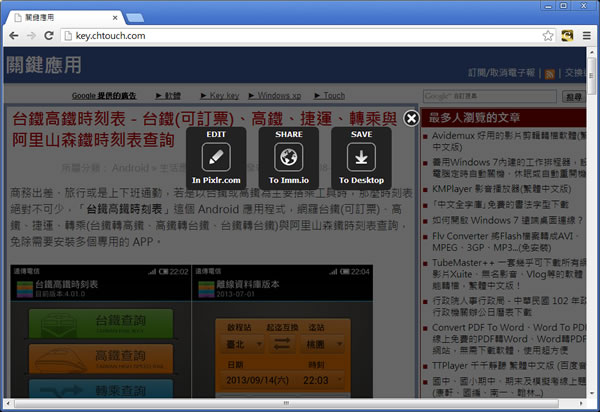Viewport: 600px width, 412px height.
Task: Click the Google 提供的廣告 label
Action: (x=104, y=96)
